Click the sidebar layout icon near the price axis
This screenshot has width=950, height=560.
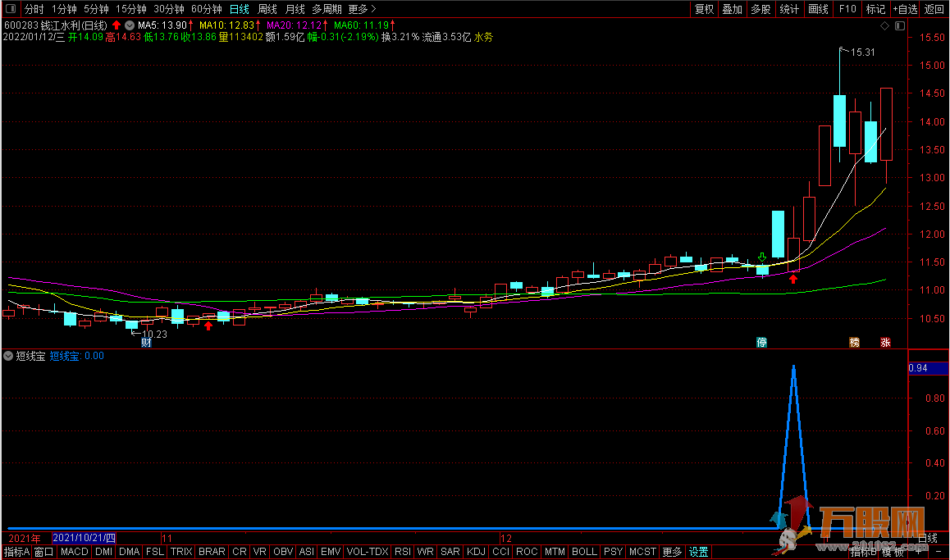click(900, 26)
